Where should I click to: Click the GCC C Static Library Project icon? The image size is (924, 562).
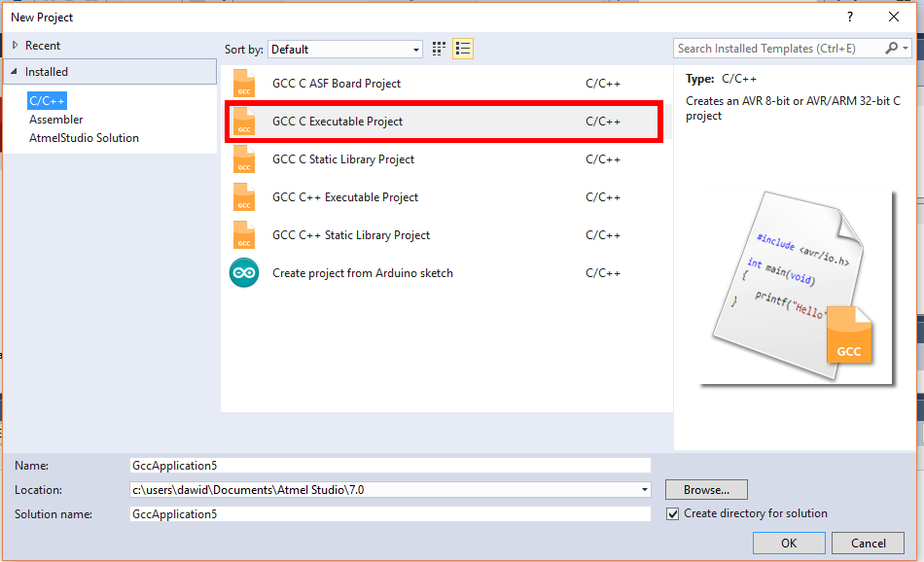pos(244,159)
